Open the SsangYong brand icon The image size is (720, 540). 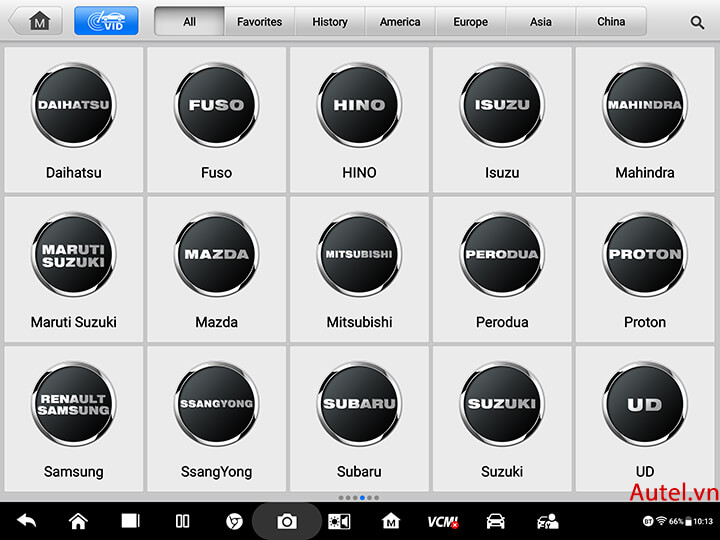[x=216, y=404]
